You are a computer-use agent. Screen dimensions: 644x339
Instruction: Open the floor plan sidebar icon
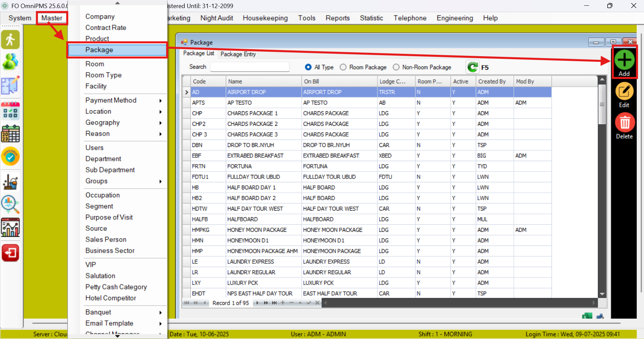coord(10,85)
